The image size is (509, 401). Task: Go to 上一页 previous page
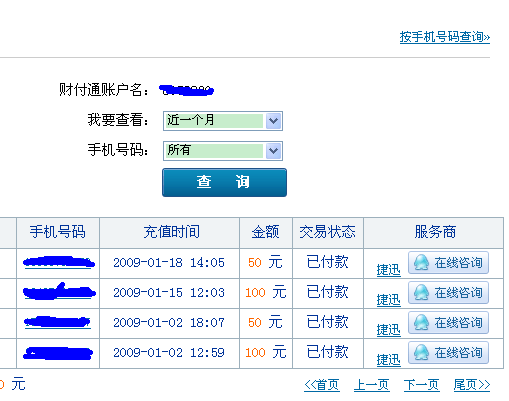click(372, 385)
